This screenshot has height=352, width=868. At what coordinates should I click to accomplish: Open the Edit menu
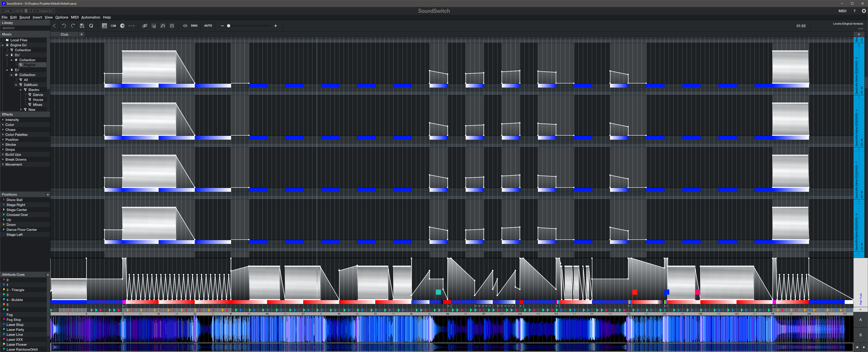tap(14, 17)
